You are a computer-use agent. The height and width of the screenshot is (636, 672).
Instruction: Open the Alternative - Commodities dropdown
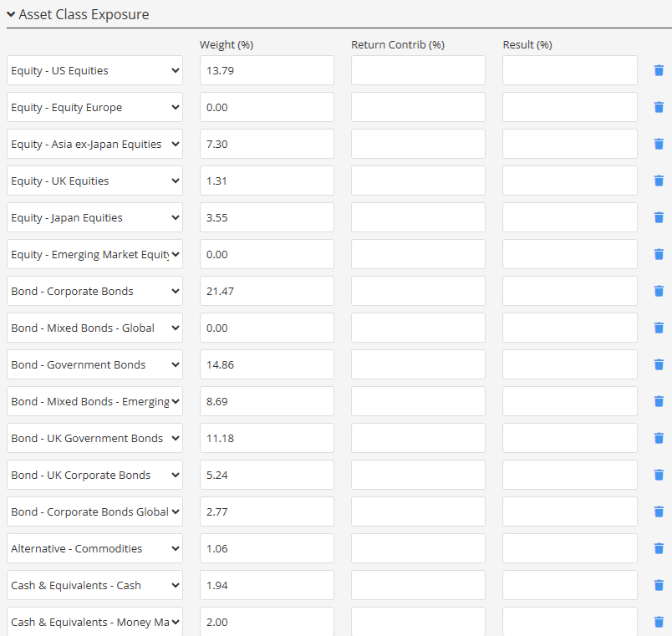pos(94,549)
